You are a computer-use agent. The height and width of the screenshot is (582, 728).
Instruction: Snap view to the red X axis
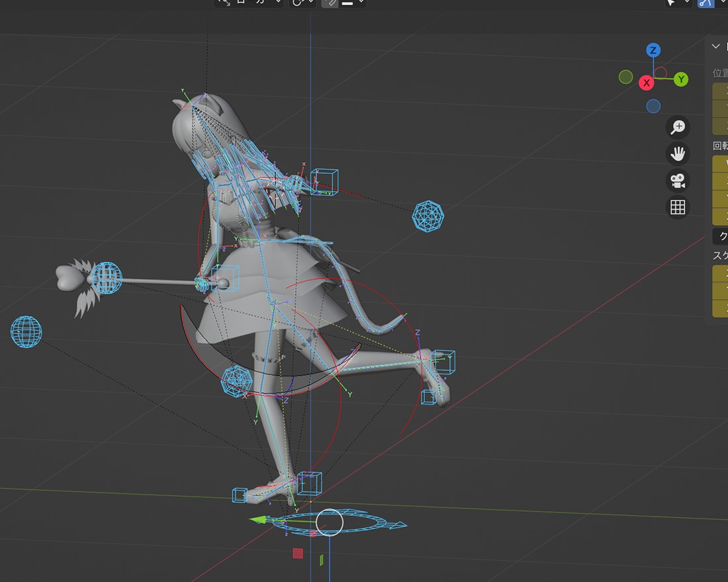coord(647,83)
